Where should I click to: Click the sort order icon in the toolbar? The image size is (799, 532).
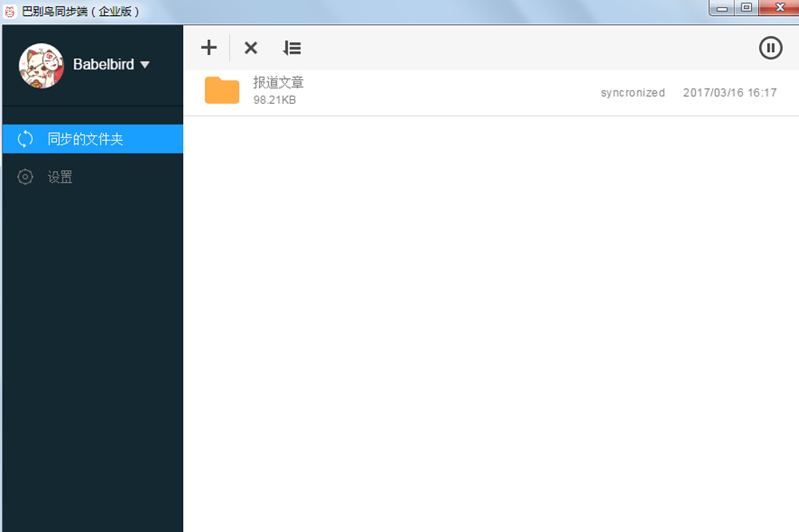click(292, 48)
